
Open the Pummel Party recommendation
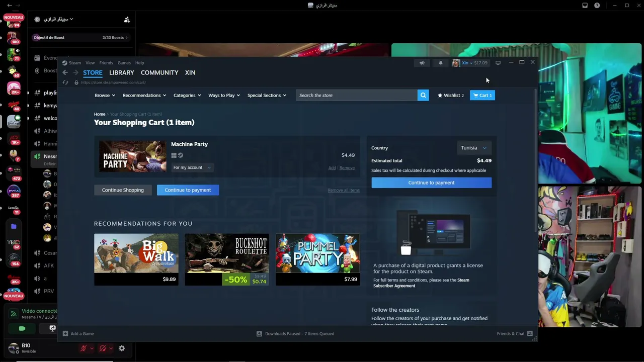tap(317, 259)
